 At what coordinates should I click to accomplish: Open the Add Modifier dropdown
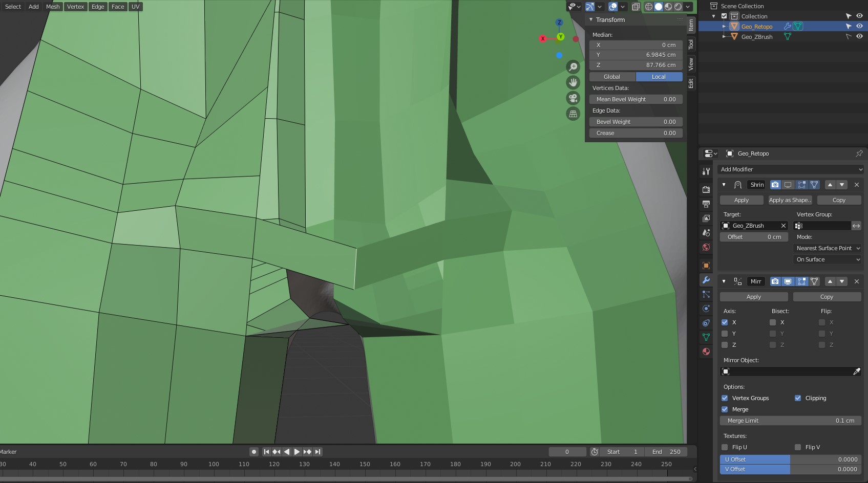791,169
